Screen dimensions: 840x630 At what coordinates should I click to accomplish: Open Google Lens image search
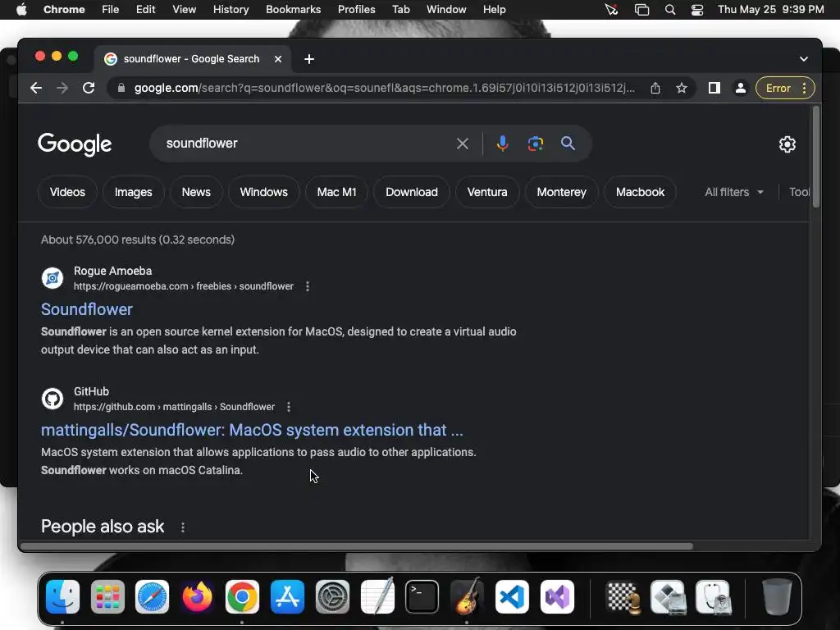[x=535, y=144]
